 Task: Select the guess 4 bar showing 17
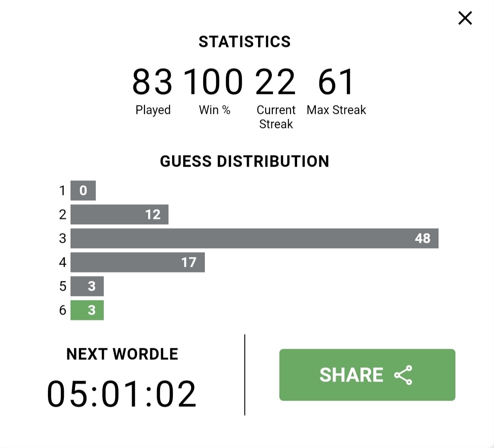click(x=137, y=262)
